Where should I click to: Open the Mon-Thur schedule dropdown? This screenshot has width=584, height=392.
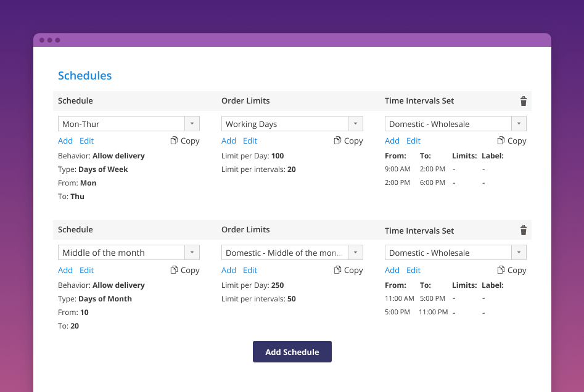(192, 124)
